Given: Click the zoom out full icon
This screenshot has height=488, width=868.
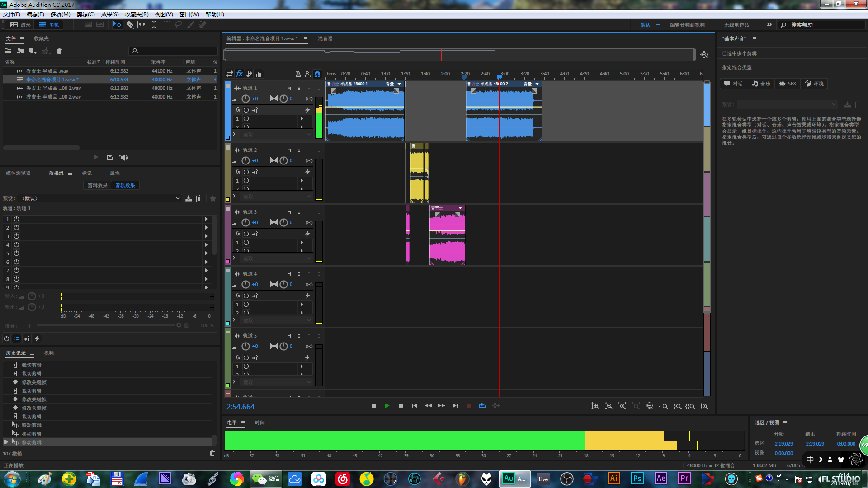Looking at the screenshot, I should click(x=649, y=406).
